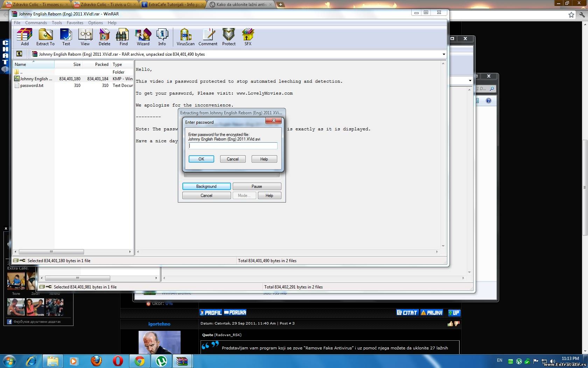Open Internet Explorer from the taskbar

[x=31, y=361]
